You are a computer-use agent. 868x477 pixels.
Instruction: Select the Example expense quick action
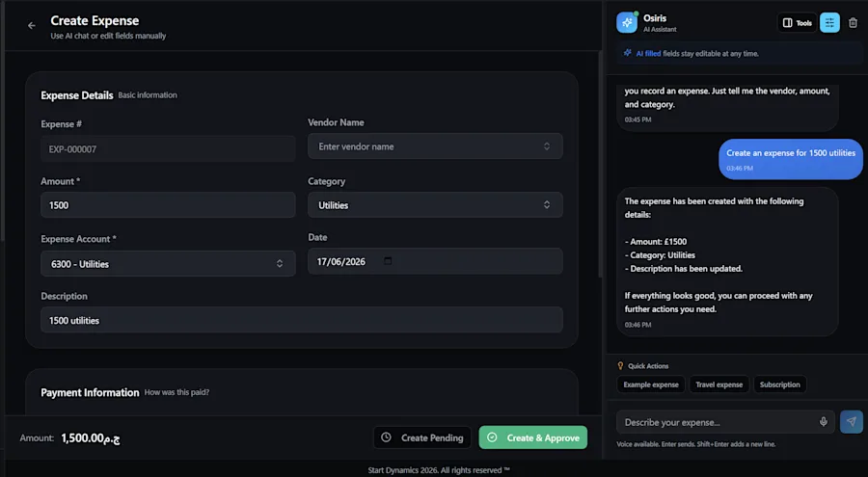[x=650, y=384]
